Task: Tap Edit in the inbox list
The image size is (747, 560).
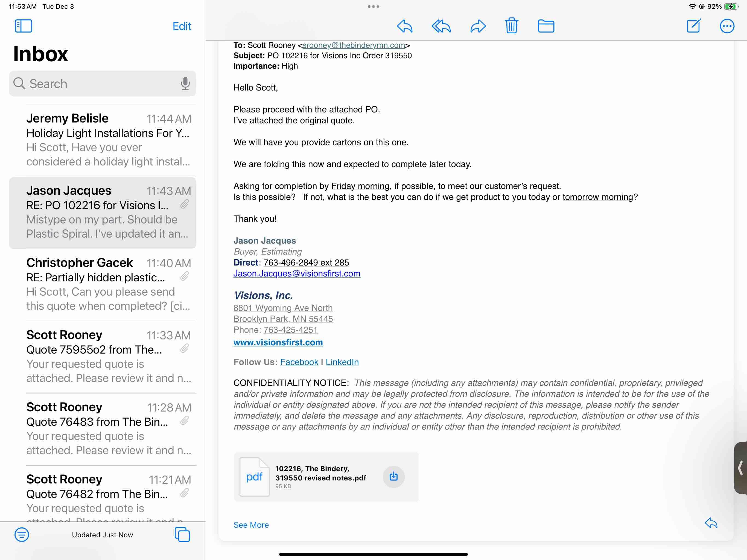Action: point(182,26)
